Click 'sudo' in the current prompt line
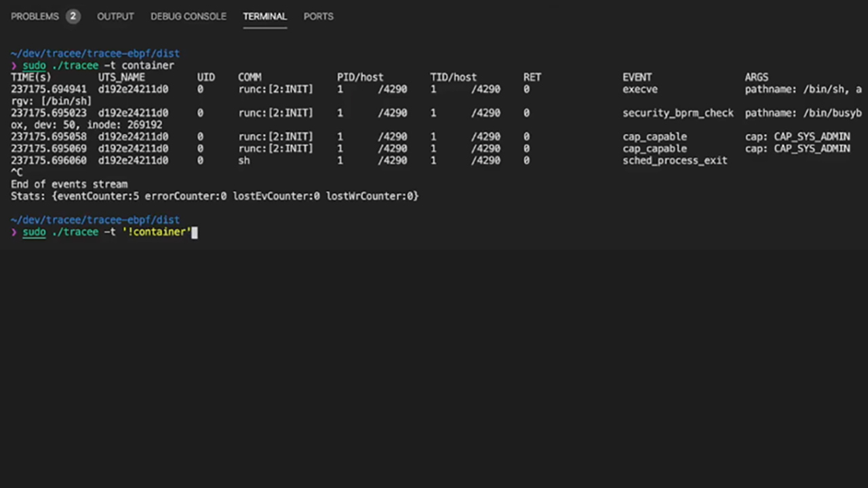 (x=34, y=232)
